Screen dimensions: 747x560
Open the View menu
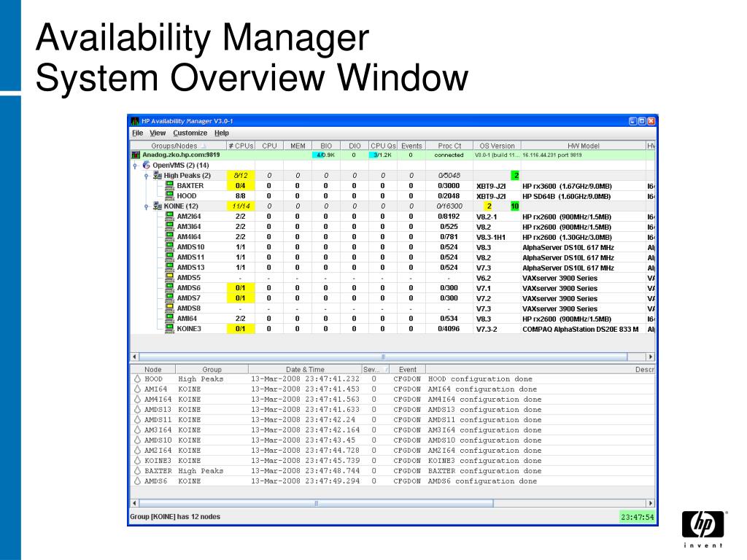click(x=158, y=133)
